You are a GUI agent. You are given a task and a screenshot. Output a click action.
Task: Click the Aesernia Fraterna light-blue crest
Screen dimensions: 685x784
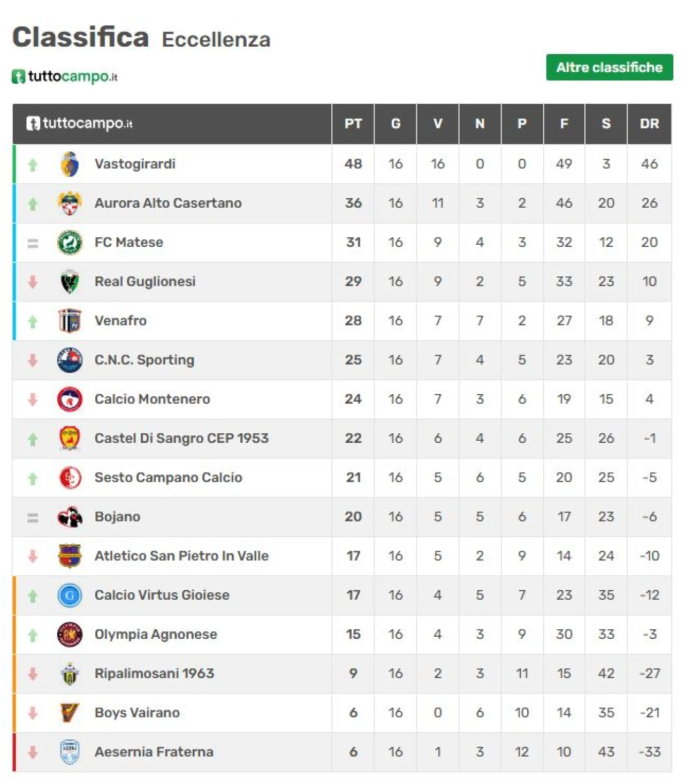point(70,752)
